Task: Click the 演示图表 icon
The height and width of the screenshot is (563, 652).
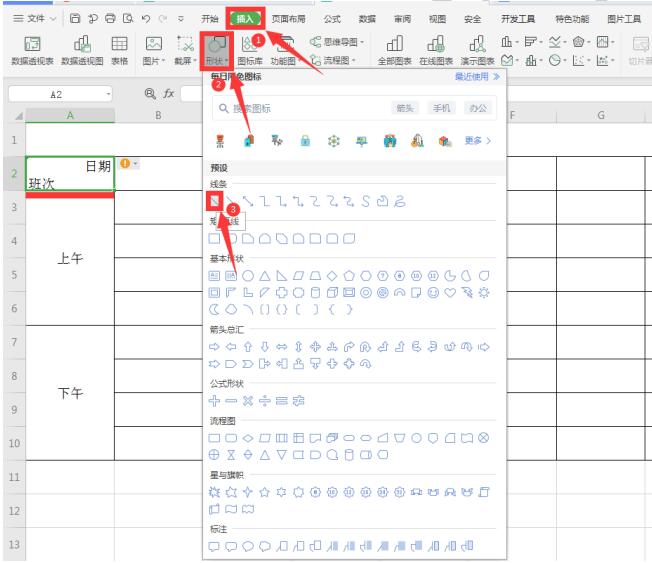Action: [x=477, y=50]
